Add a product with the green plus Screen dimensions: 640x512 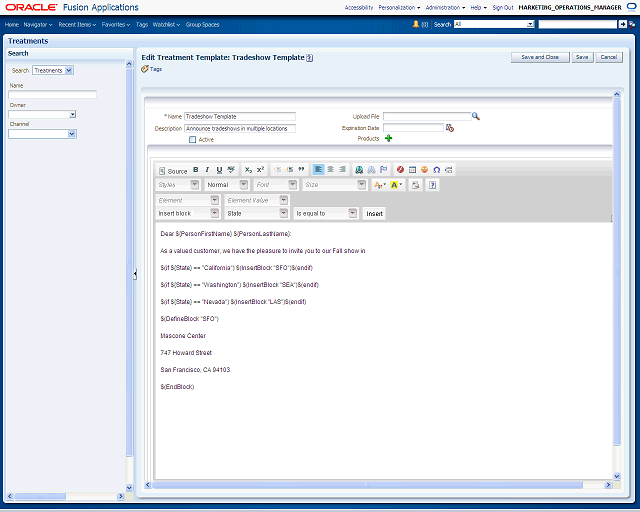(389, 138)
